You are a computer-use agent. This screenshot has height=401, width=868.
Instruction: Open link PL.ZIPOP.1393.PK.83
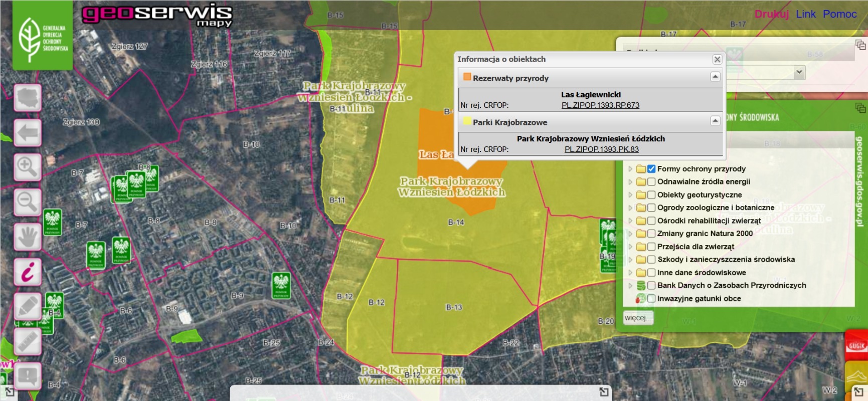point(602,149)
